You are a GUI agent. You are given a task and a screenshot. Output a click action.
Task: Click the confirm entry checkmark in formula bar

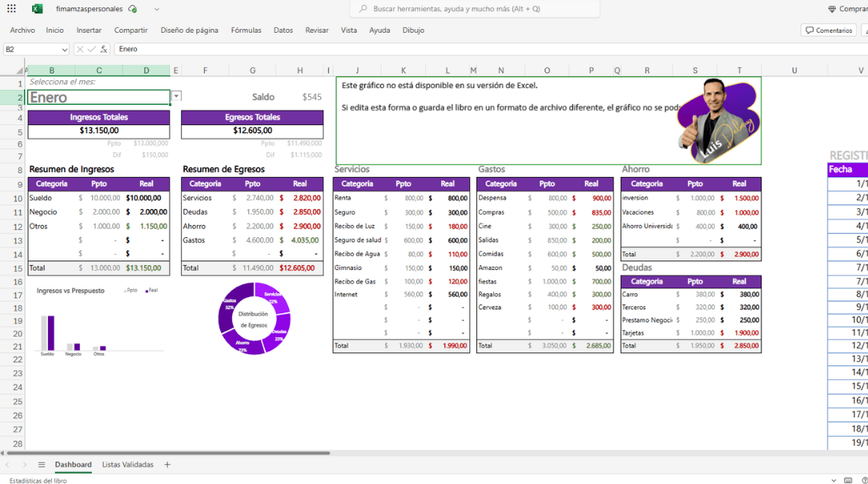[91, 49]
